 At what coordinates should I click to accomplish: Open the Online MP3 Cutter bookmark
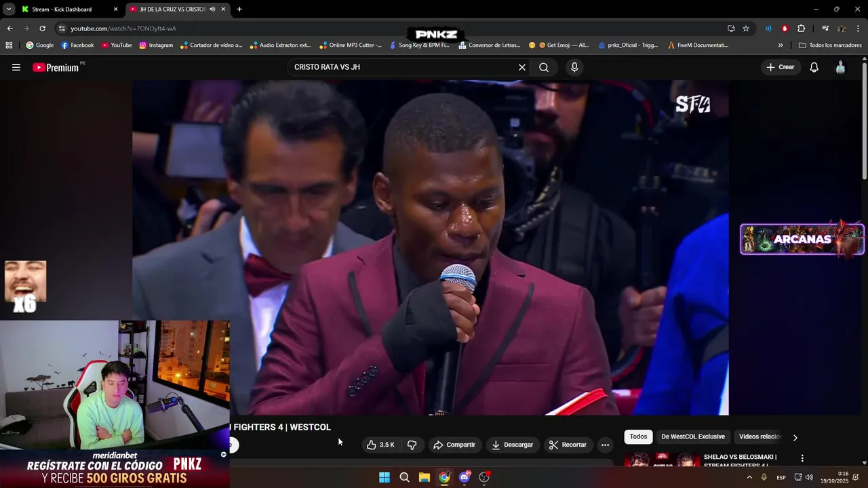[x=350, y=45]
